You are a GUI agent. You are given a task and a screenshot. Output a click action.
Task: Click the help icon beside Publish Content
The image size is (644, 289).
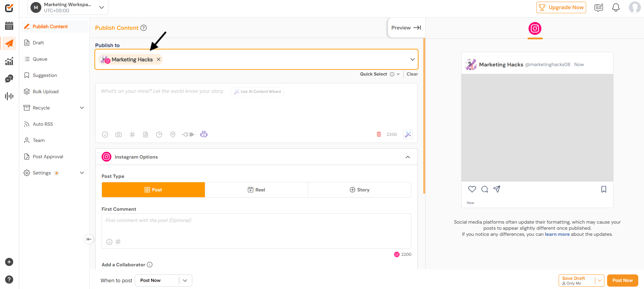144,28
